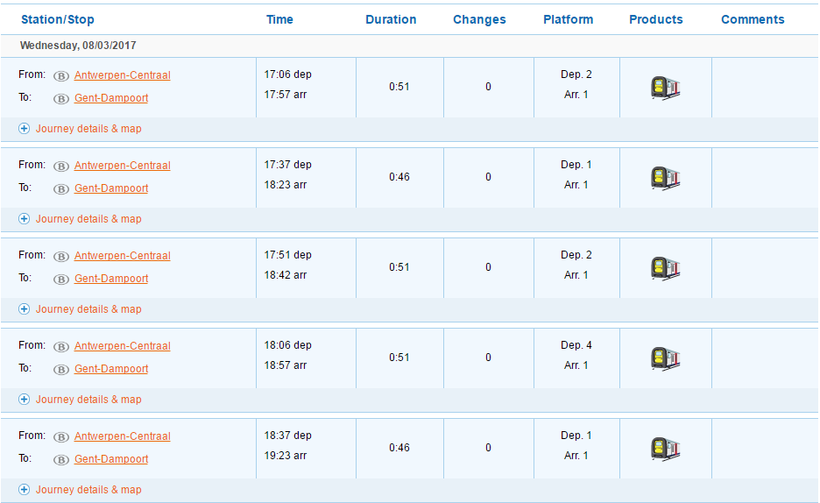Image resolution: width=820 pixels, height=503 pixels.
Task: Click the Platform column header
Action: click(568, 20)
